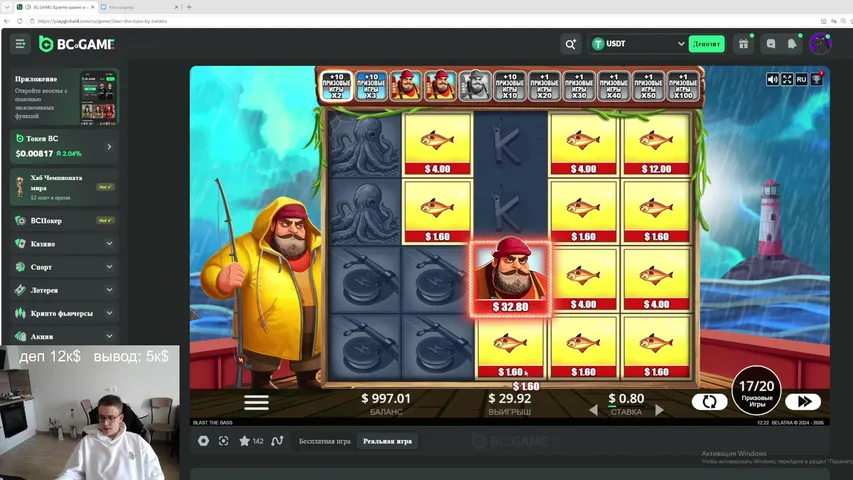Open a new browser tab with plus
Image resolution: width=853 pixels, height=480 pixels.
pyautogui.click(x=189, y=7)
